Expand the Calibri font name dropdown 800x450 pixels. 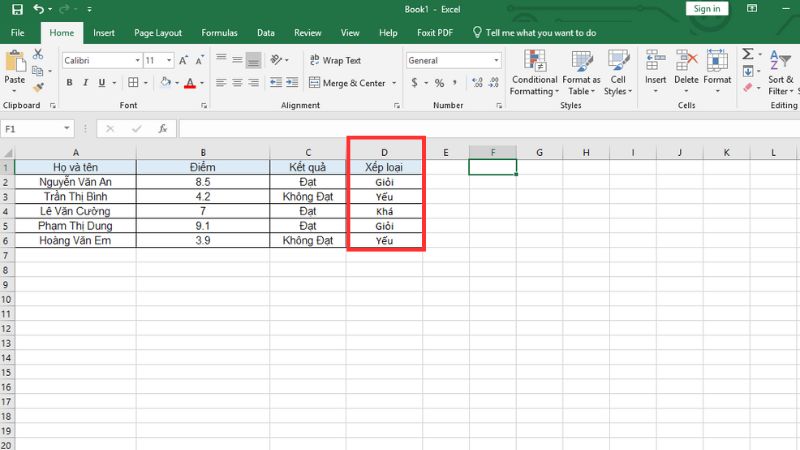(x=136, y=60)
